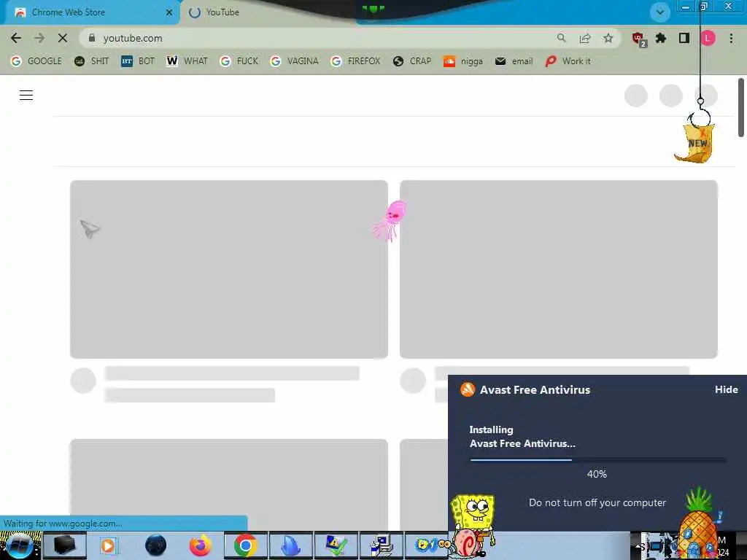Open the uBlock Origin extension icon
Viewport: 747px width, 560px height.
tap(638, 39)
